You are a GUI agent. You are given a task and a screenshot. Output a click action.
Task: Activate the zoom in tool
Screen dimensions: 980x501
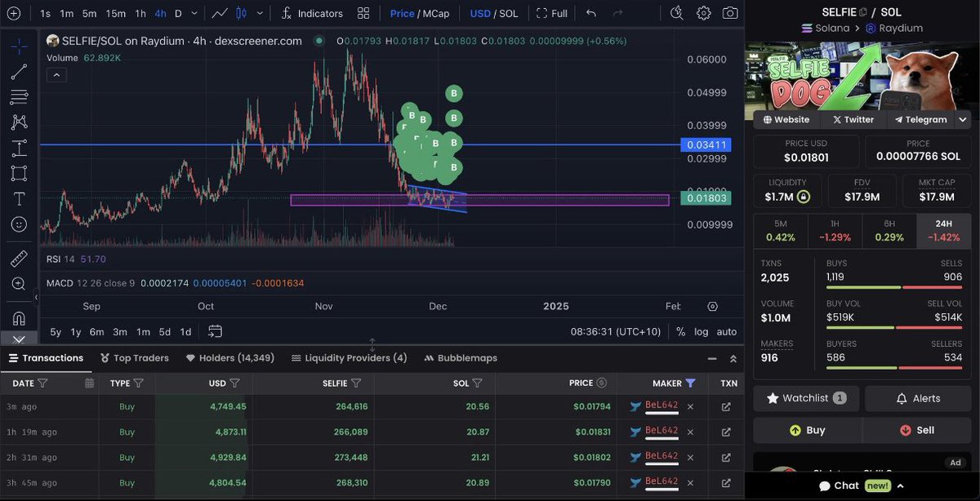click(19, 284)
